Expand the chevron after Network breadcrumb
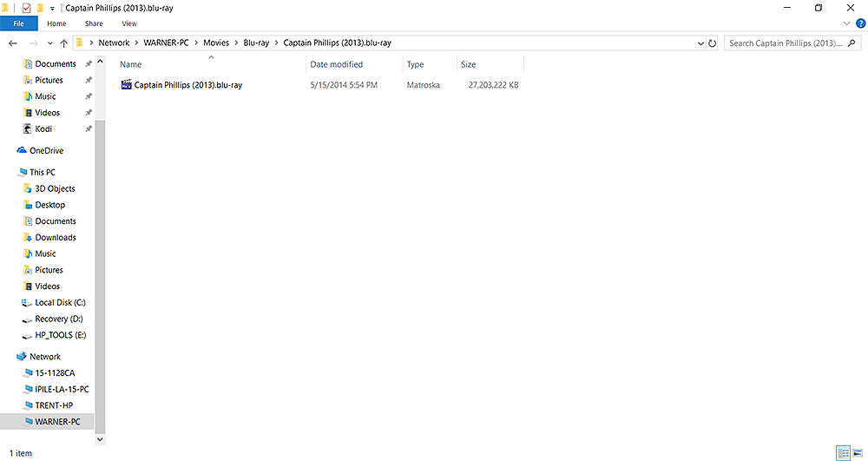Screen dimensions: 868x461 click(136, 43)
